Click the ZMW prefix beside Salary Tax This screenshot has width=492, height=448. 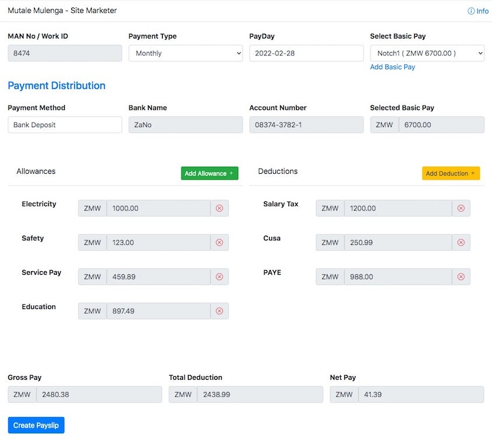pyautogui.click(x=330, y=208)
